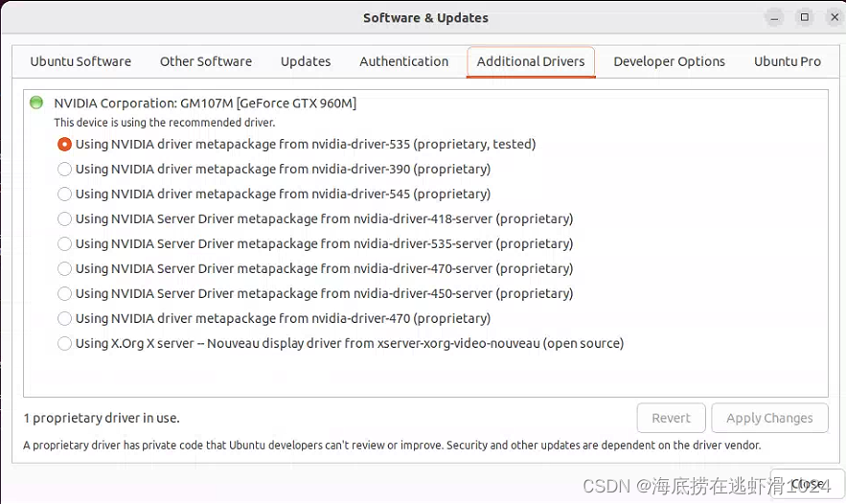Click the Close button at bottom
The height and width of the screenshot is (504, 846).
pyautogui.click(x=807, y=484)
